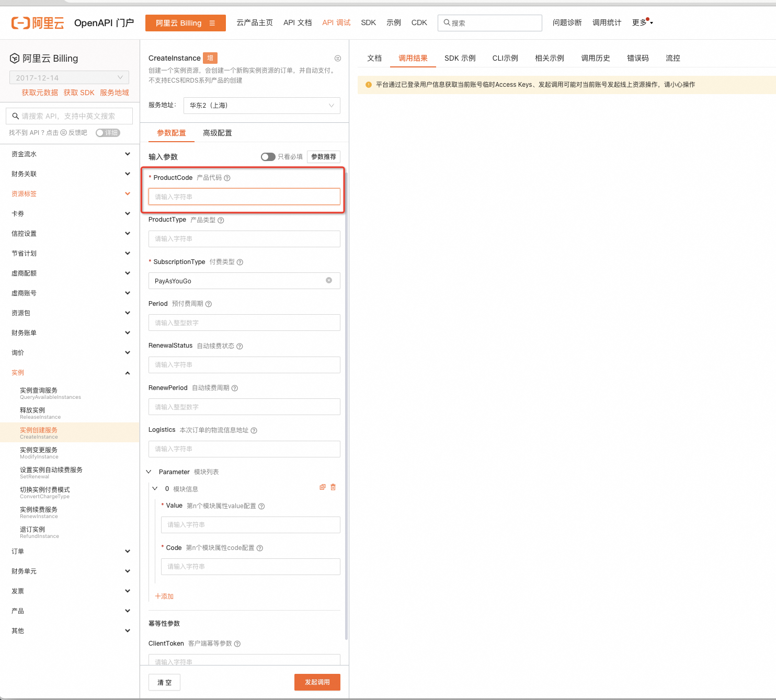The height and width of the screenshot is (700, 776).
Task: Click the 发起调用 button
Action: click(317, 682)
